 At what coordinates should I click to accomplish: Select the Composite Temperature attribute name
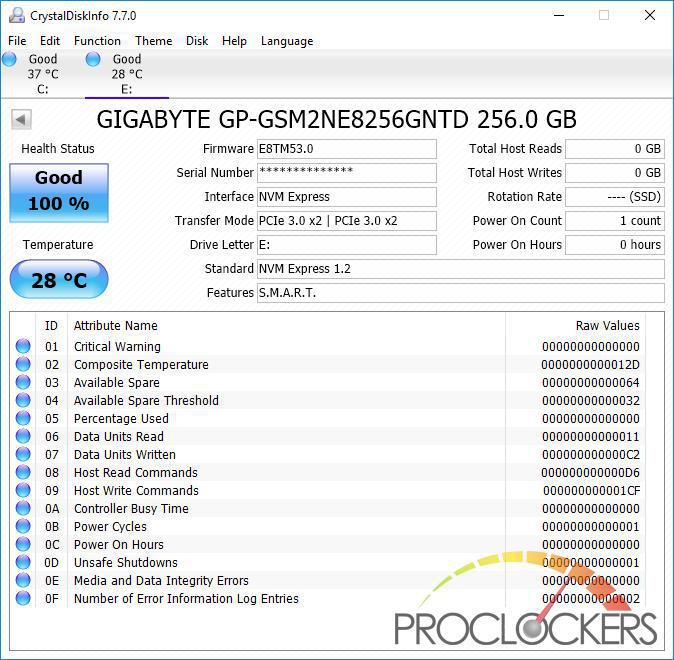click(x=141, y=365)
